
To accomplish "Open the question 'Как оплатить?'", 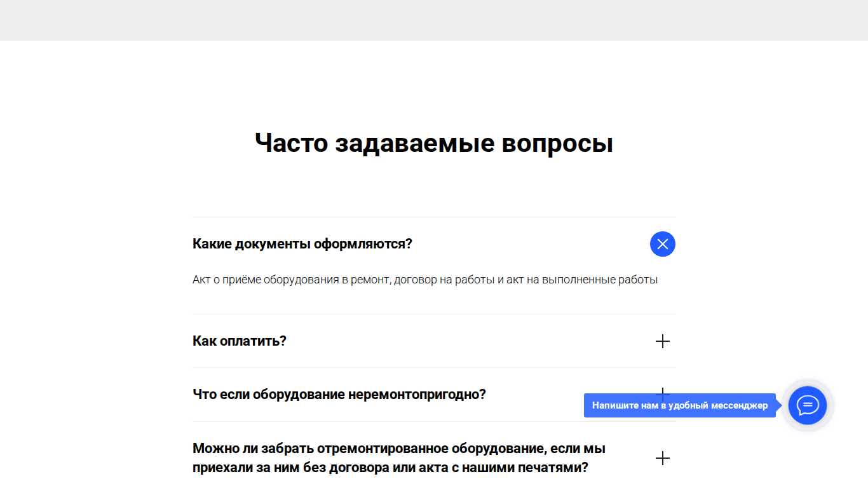I will (240, 341).
